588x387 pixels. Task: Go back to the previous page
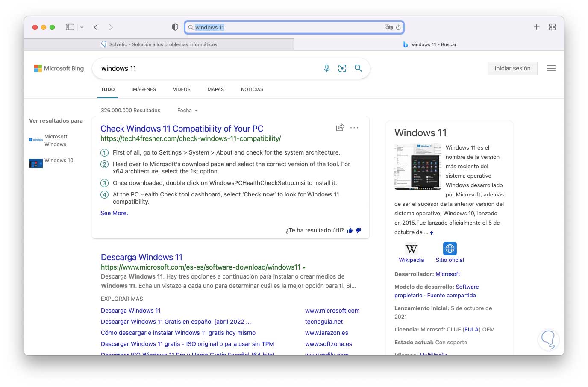(x=96, y=27)
